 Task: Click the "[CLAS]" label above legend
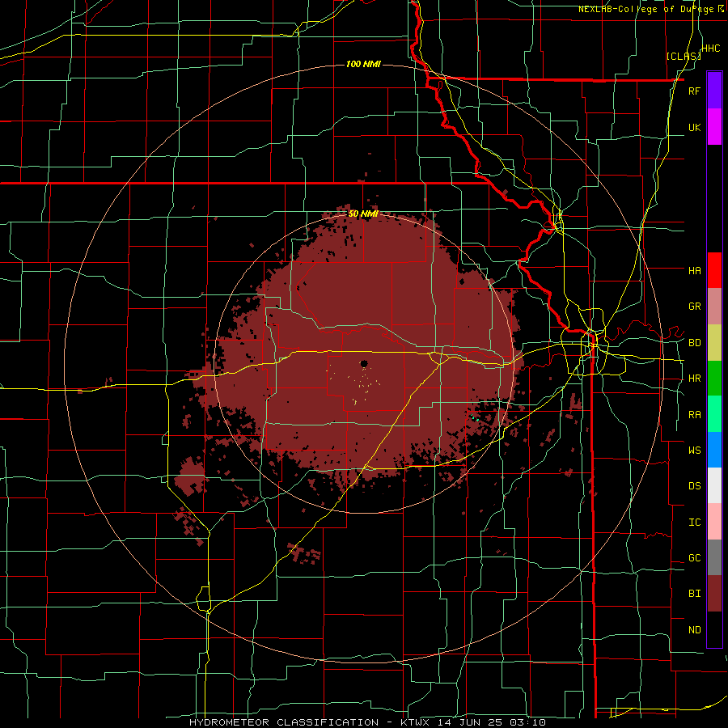(684, 57)
